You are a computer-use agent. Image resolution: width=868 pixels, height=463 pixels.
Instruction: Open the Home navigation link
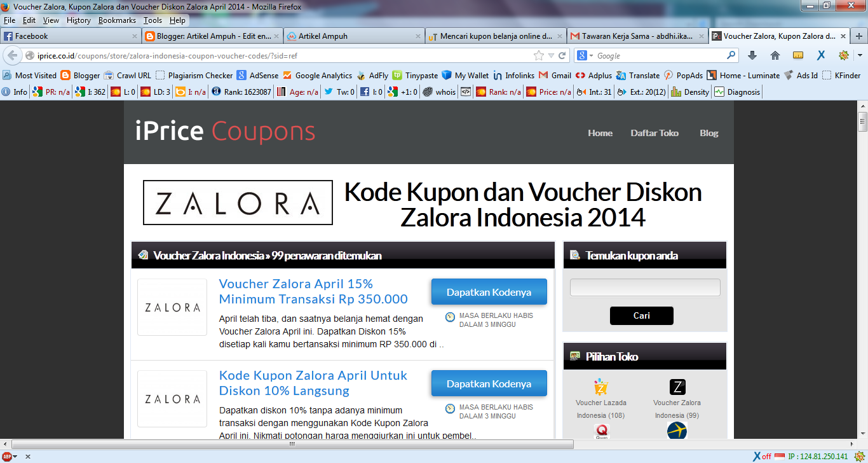[x=600, y=133]
